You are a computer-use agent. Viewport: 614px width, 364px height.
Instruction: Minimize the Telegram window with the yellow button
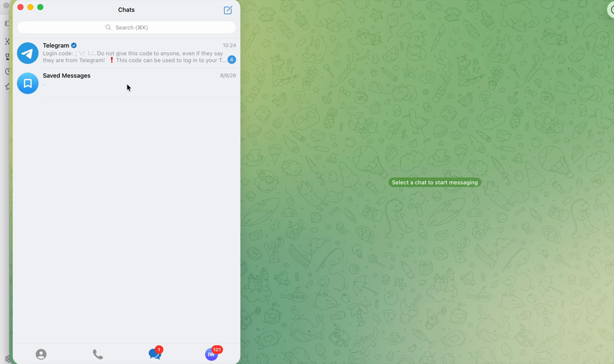[30, 7]
